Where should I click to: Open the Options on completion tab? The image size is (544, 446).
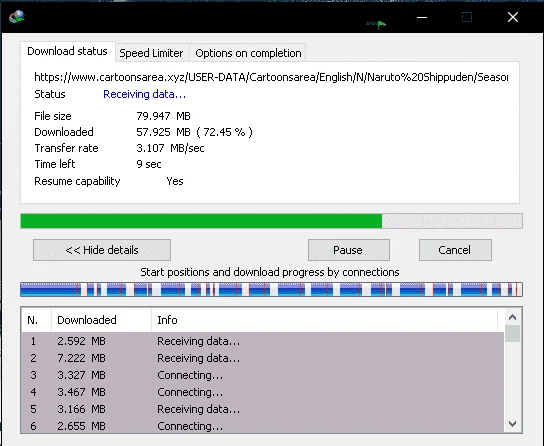[248, 53]
